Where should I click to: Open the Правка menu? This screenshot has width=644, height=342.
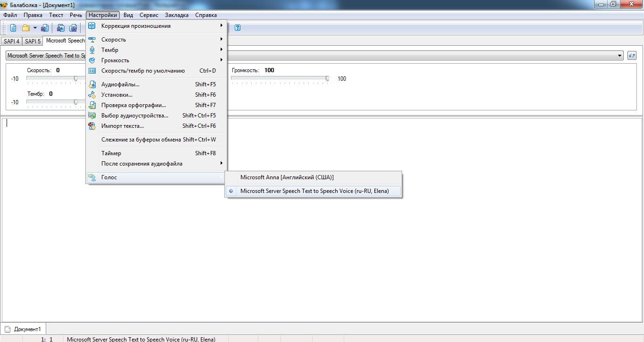point(33,15)
